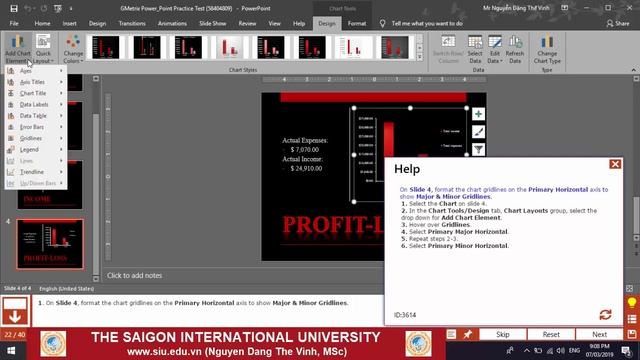Switch to the Transitions tab
The width and height of the screenshot is (640, 360).
(x=132, y=24)
